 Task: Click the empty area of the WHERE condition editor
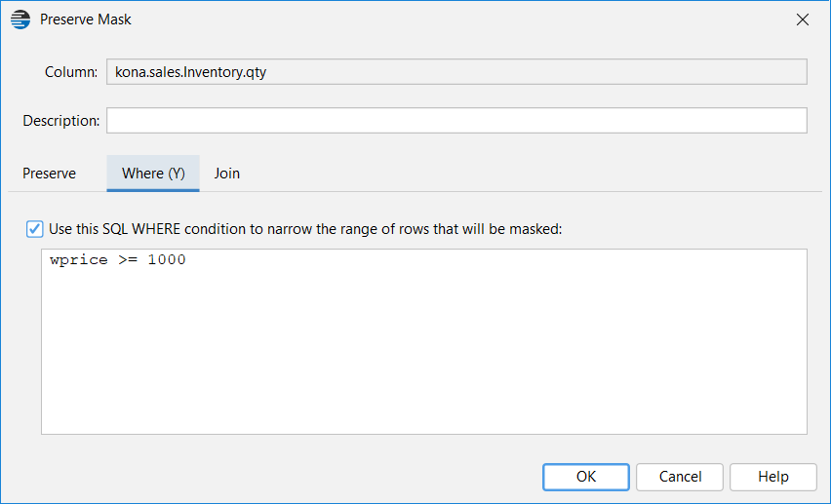click(x=424, y=350)
